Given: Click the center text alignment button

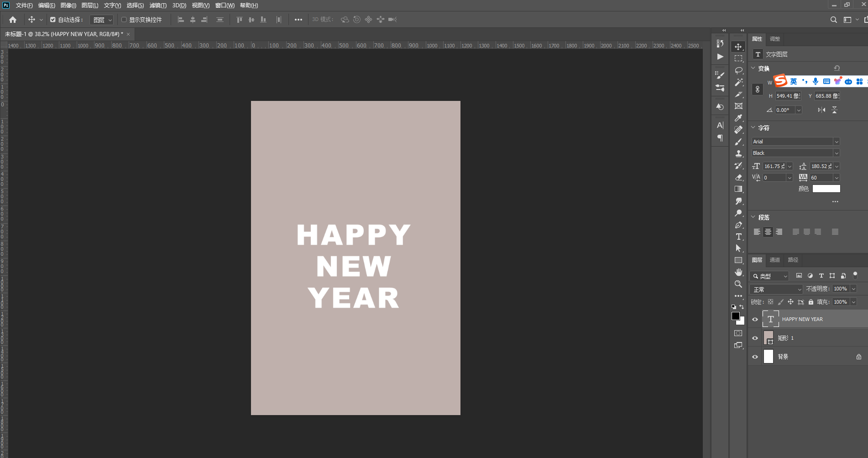Looking at the screenshot, I should (x=768, y=232).
